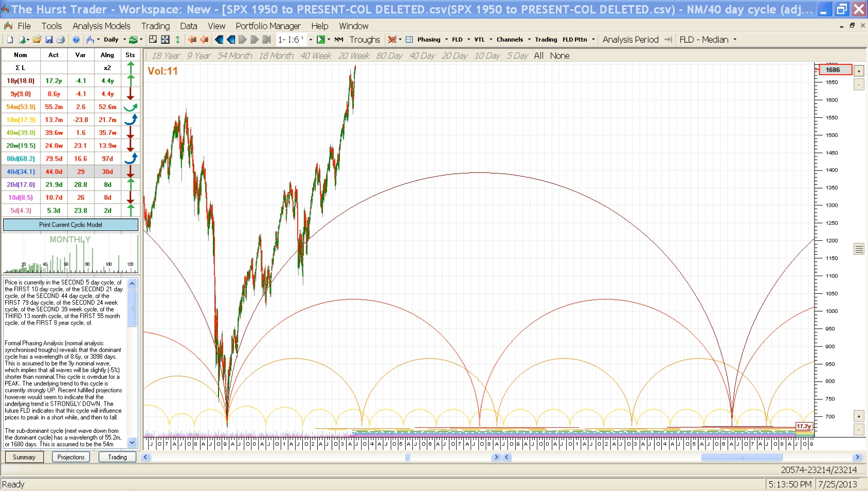This screenshot has width=868, height=491.
Task: Click the NM toolbar icon
Action: [x=338, y=40]
